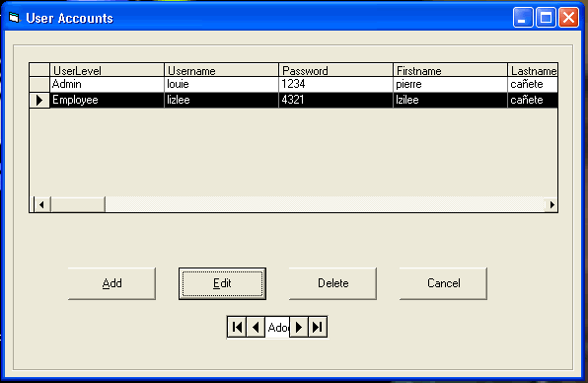This screenshot has height=383, width=588.
Task: Select the '4321' password cell
Action: [336, 100]
